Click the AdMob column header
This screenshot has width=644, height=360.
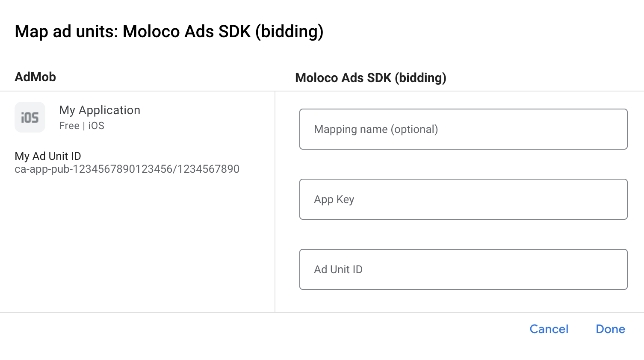pyautogui.click(x=35, y=77)
